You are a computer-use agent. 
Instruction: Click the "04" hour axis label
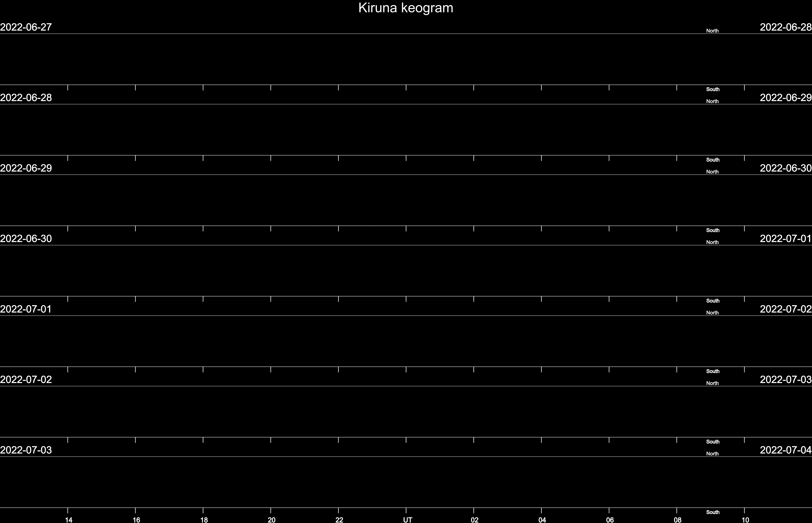[542, 520]
